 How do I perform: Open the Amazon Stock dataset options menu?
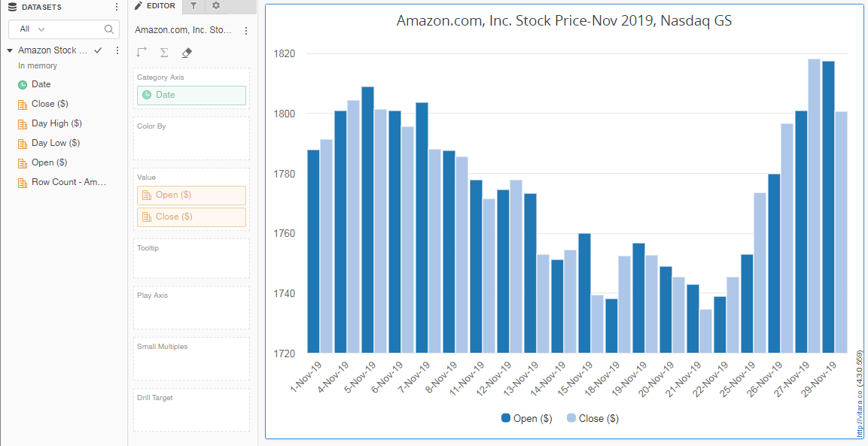click(x=117, y=50)
